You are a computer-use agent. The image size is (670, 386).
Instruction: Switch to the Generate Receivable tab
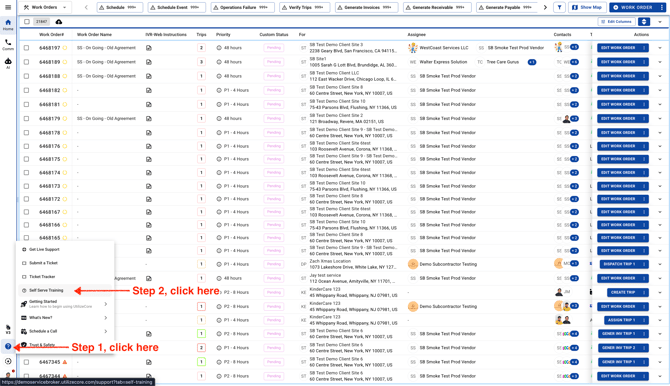[437, 7]
